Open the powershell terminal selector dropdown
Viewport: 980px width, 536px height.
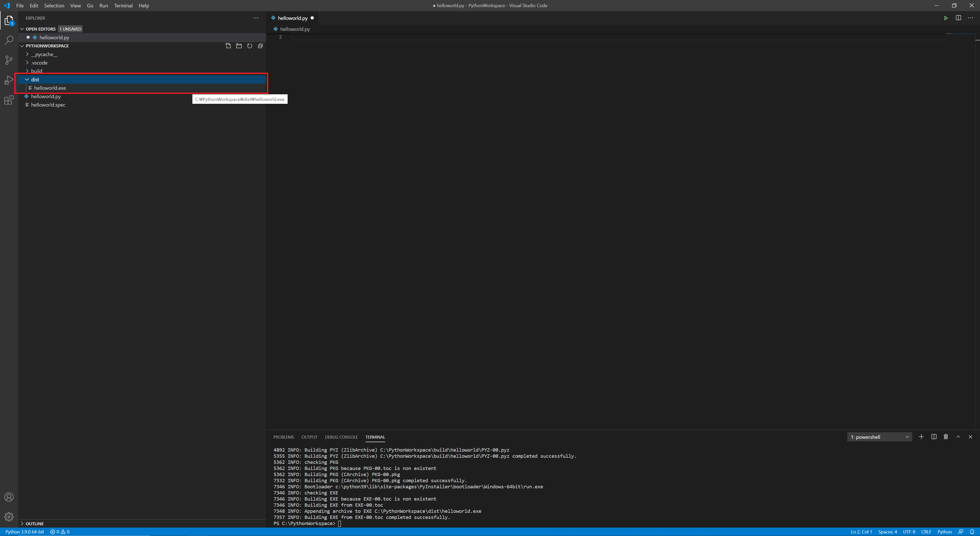coord(879,437)
